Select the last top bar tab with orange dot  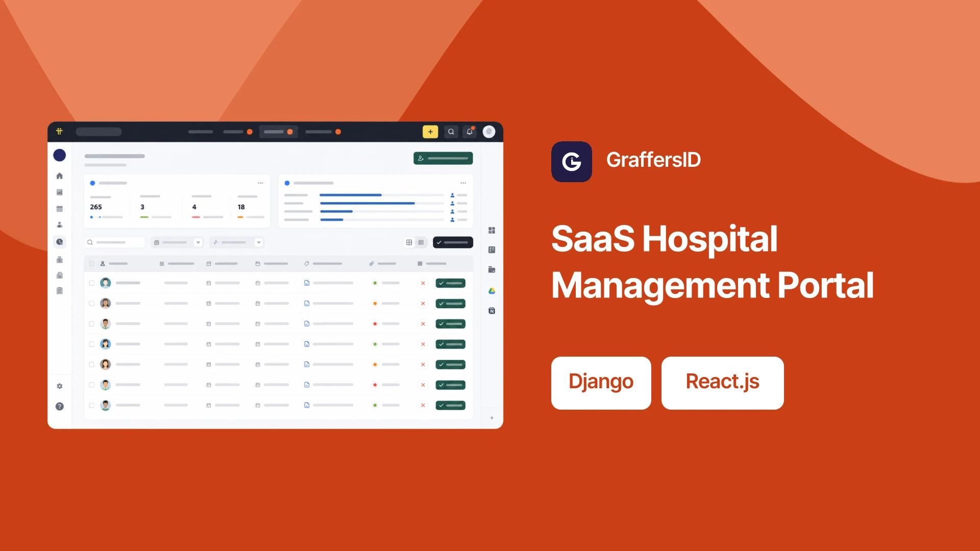323,132
